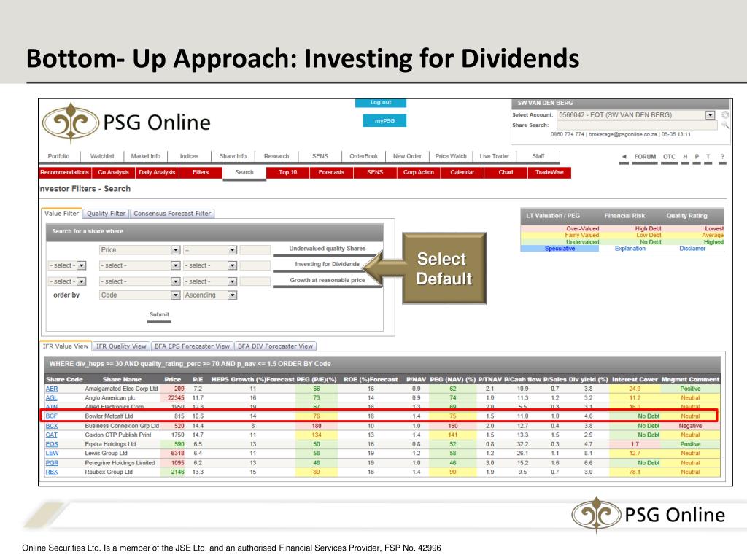Click the LEW share code link
The image size is (747, 560).
click(52, 454)
